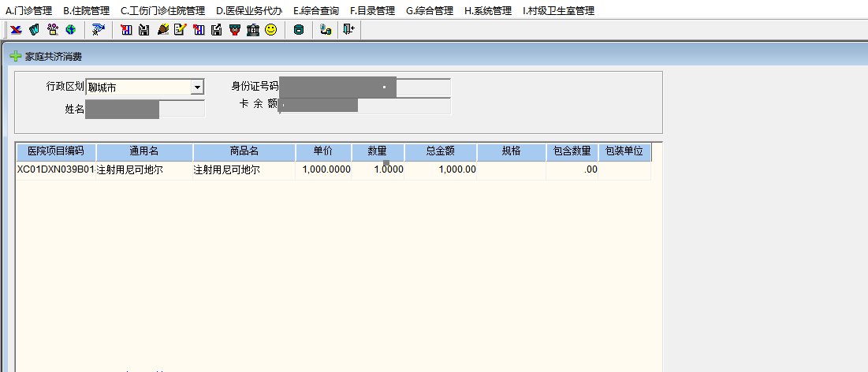This screenshot has width=868, height=372.
Task: Click the 身份证号码 input field
Action: point(365,87)
